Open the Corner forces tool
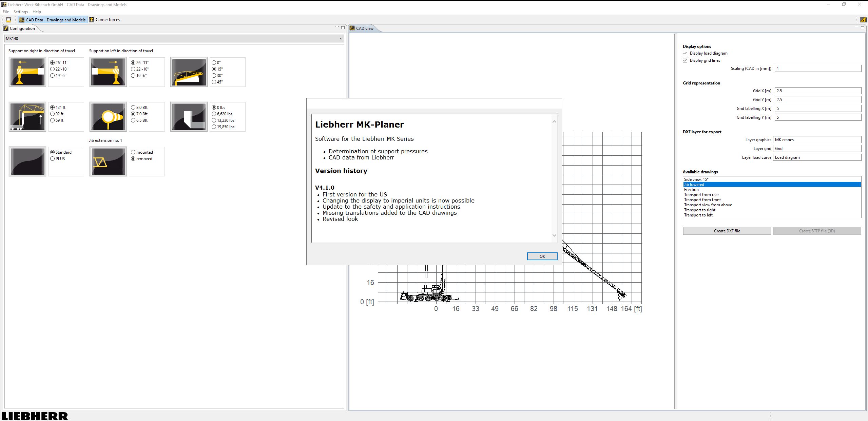Viewport: 868px width, 421px height. pos(105,19)
